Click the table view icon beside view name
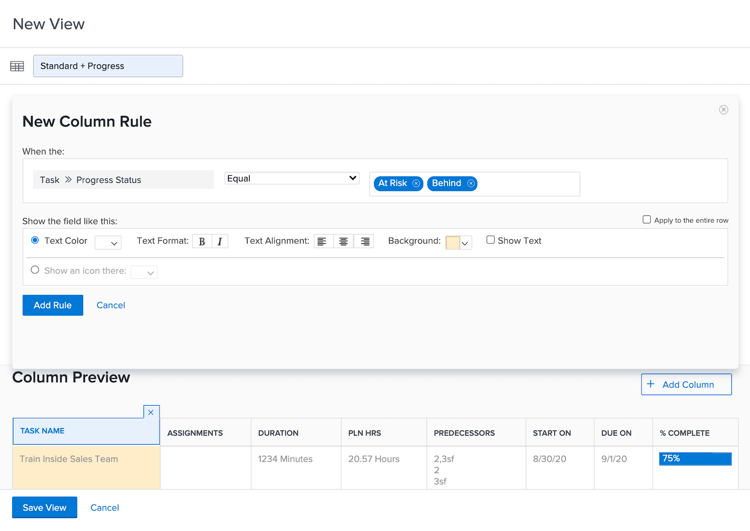750x531 pixels. [x=17, y=66]
